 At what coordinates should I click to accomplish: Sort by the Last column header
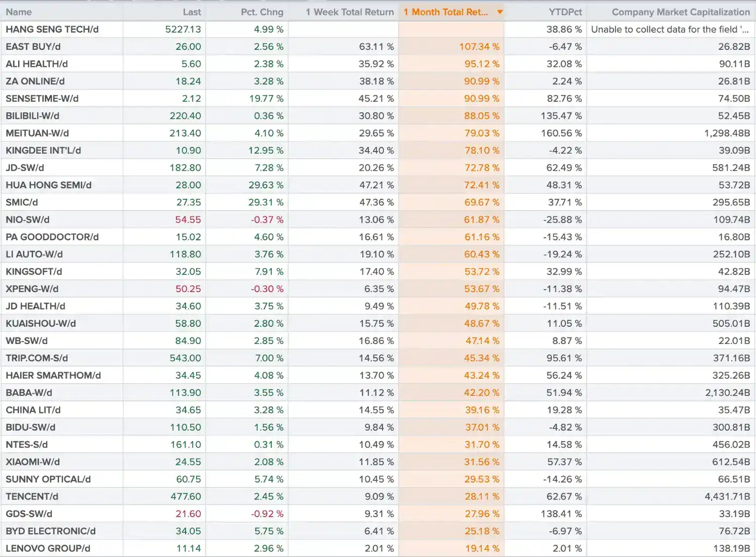(x=192, y=12)
